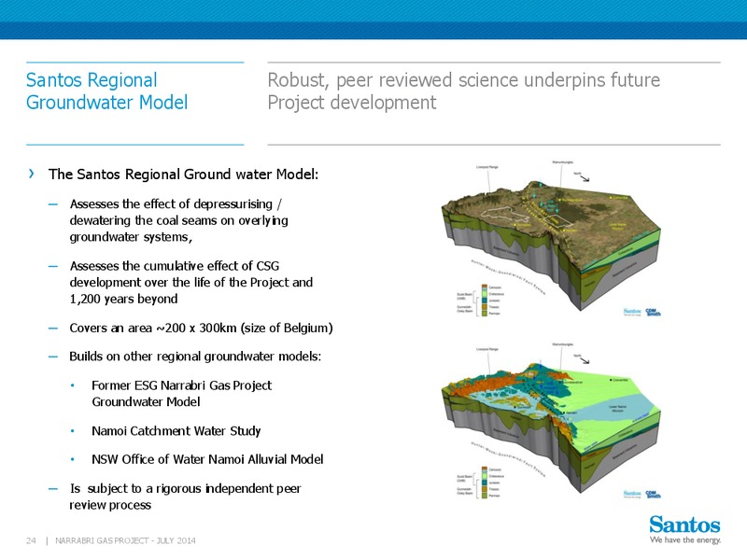
Task: Click the small Santos CDM Smith logos under lower diagram
Action: coord(642,495)
